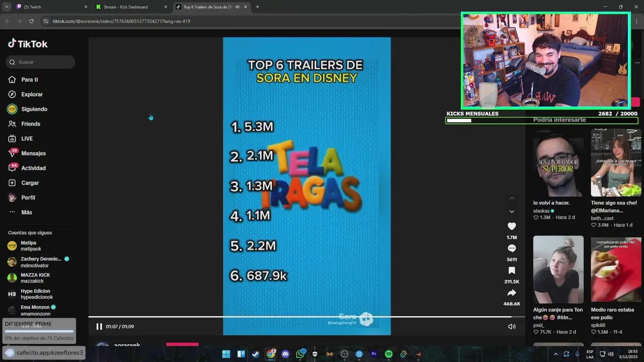The image size is (644, 362).
Task: Expand the tab search dropdown
Action: click(x=7, y=7)
